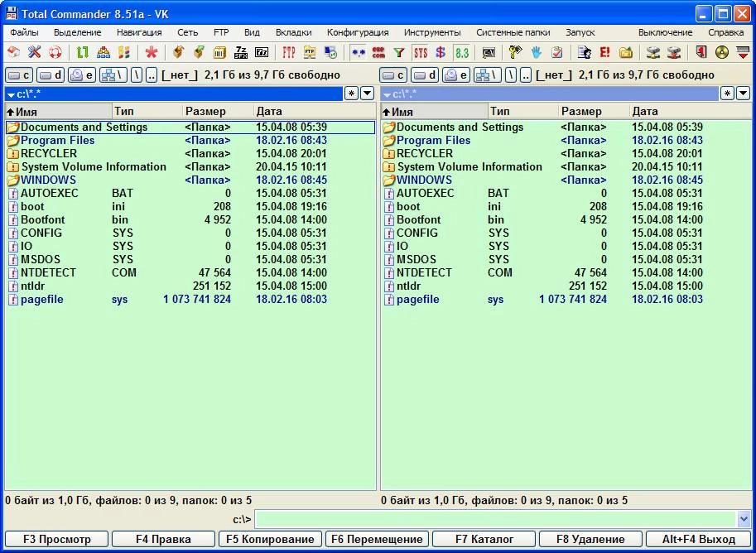The height and width of the screenshot is (553, 756).
Task: Click the unpack files box icon
Action: tap(199, 52)
